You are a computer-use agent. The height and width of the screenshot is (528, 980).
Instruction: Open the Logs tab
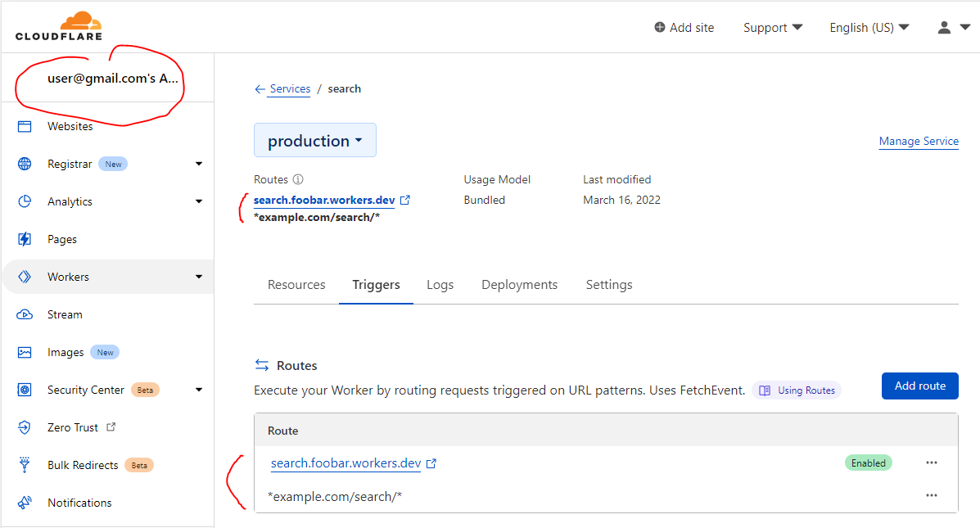point(440,285)
